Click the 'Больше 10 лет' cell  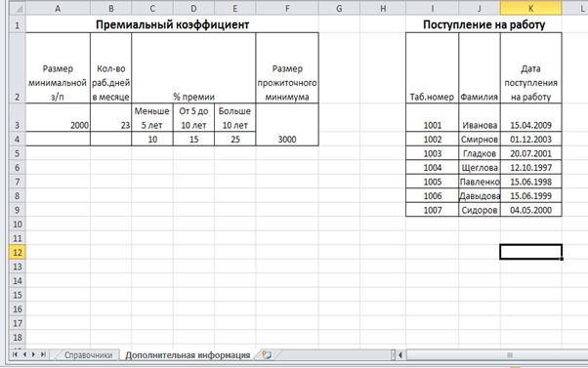(234, 118)
